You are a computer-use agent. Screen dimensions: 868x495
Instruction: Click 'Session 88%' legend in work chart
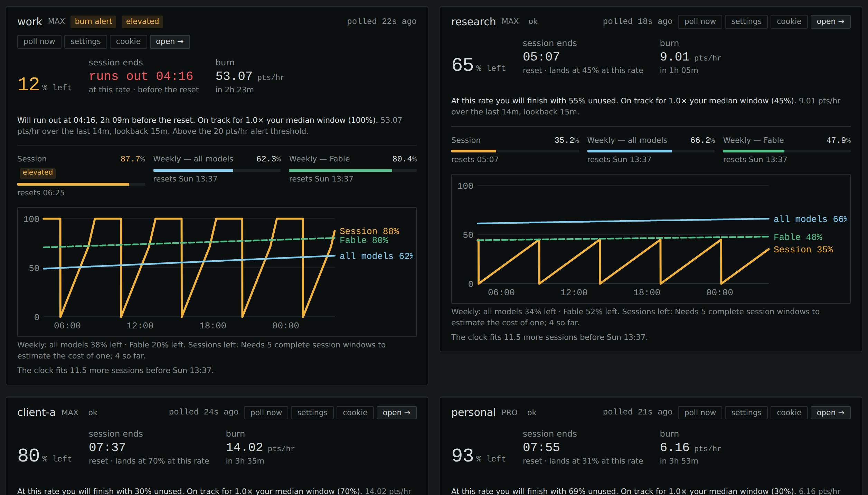[369, 231]
